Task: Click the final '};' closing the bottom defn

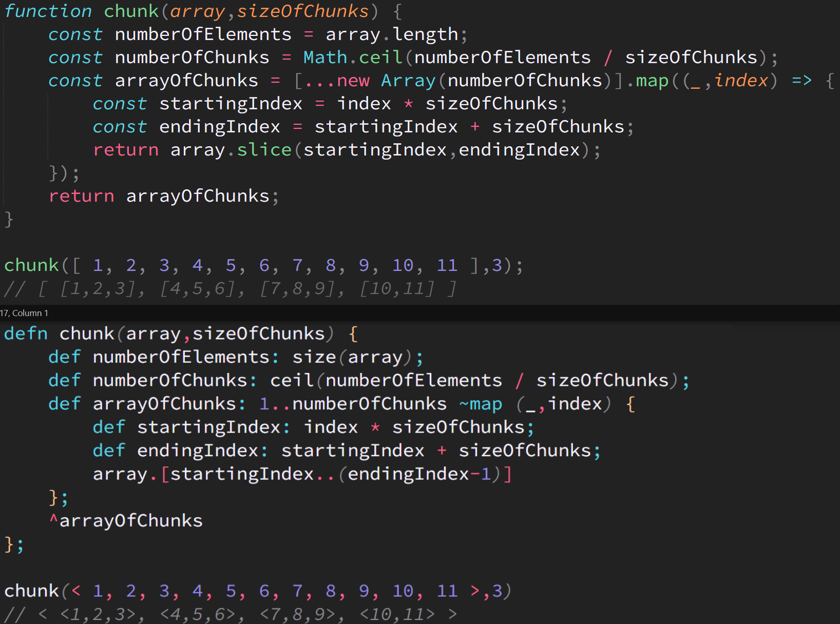Action: coord(14,544)
